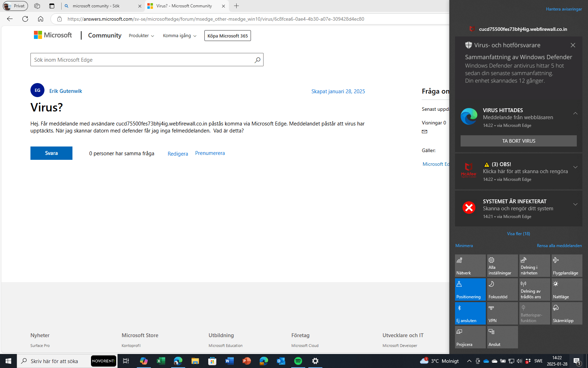Open Spotify from the taskbar
Image resolution: width=588 pixels, height=368 pixels.
click(298, 361)
